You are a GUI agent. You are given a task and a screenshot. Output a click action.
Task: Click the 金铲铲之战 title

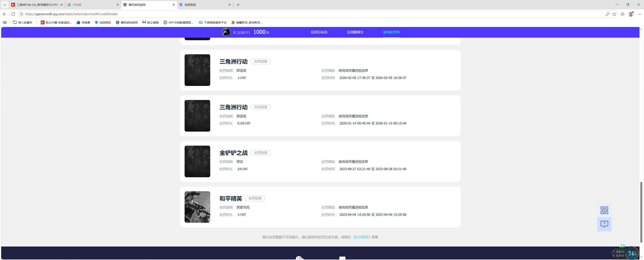233,153
